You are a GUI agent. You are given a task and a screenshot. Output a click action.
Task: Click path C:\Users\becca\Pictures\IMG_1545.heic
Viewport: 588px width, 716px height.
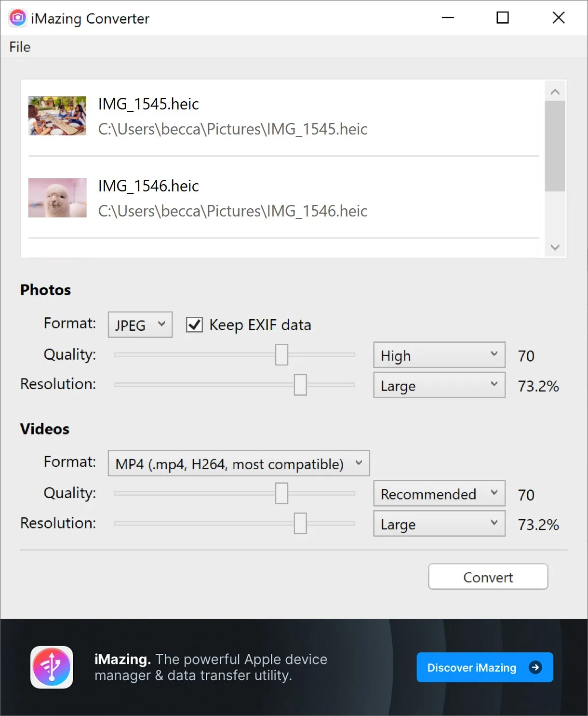coord(233,129)
